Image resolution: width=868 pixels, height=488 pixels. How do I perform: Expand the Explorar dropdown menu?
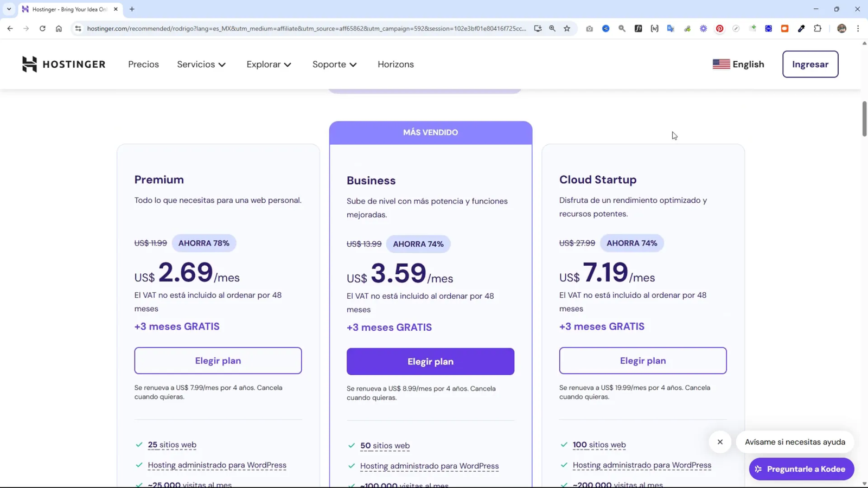coord(269,65)
